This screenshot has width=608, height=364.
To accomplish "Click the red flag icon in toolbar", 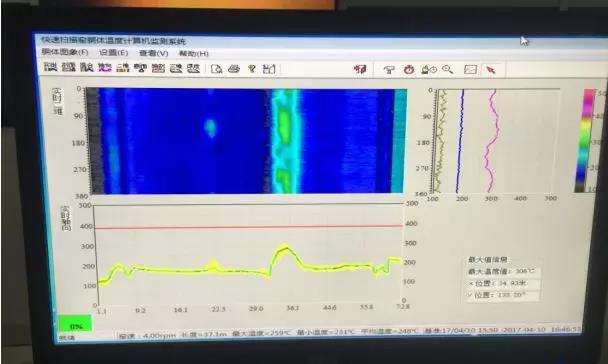I will 360,69.
